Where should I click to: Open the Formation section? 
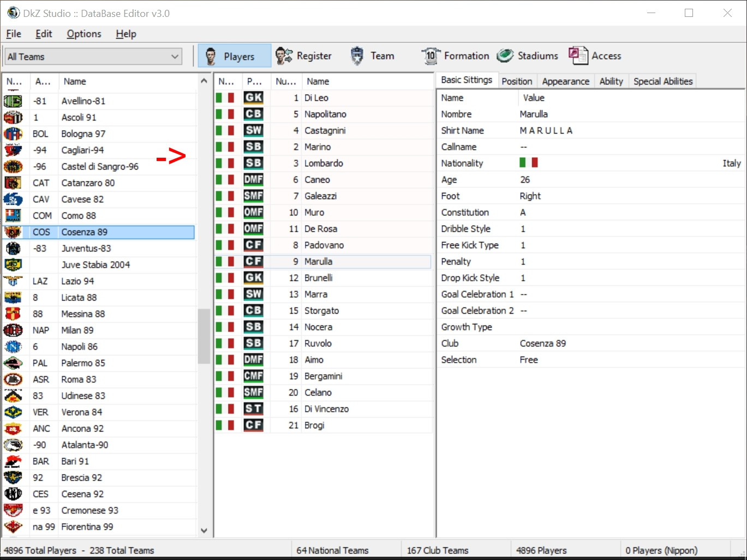455,56
